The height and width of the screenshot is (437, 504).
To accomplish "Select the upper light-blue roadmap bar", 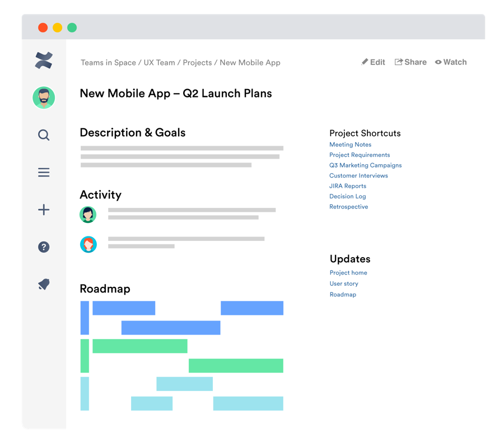I will pyautogui.click(x=184, y=384).
